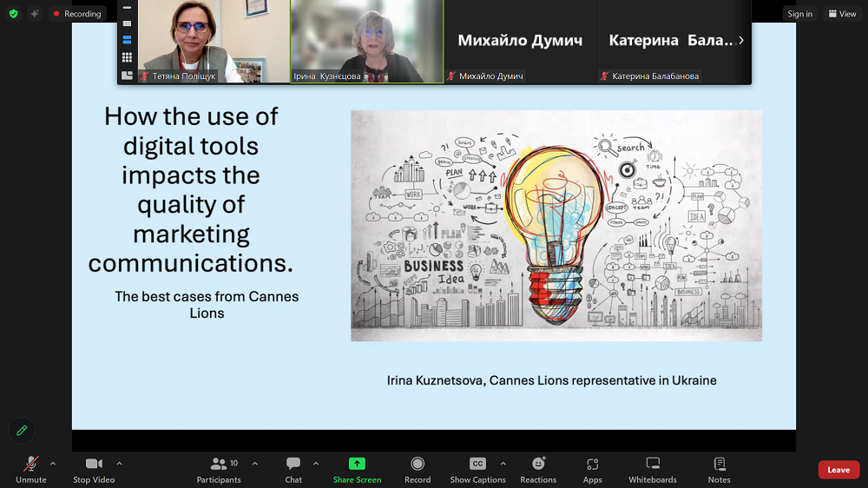Open the meeting Notes
Image resolution: width=868 pixels, height=488 pixels.
coord(719,469)
